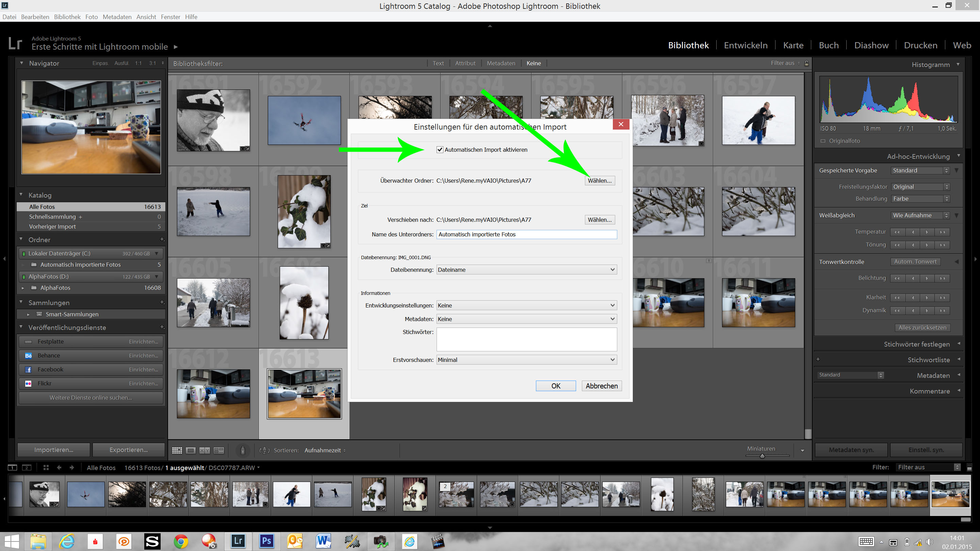
Task: Click the filter lock icon
Action: click(x=806, y=63)
